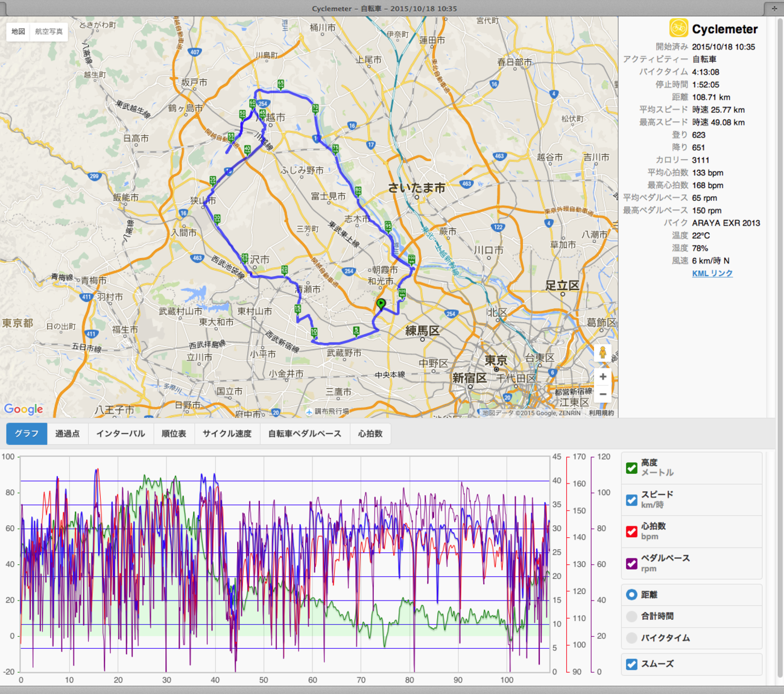Click the 所沢市 label on map

pyautogui.click(x=256, y=259)
